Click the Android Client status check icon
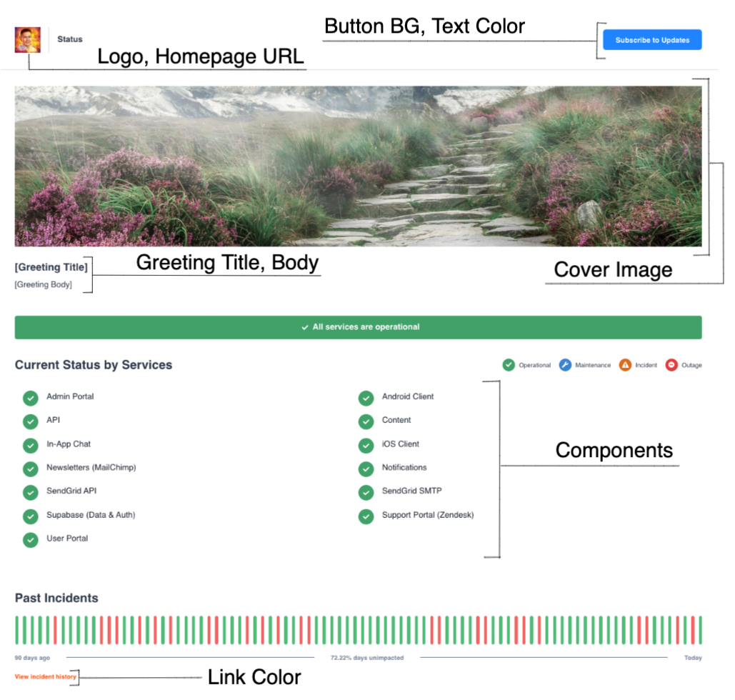Screen dimensions: 735x700 [366, 398]
